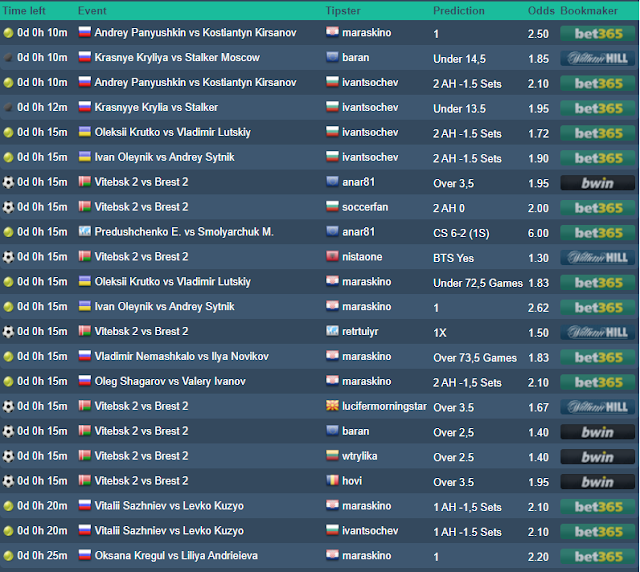Click the 'Tipster' column header
This screenshot has width=640, height=572.
coord(343,11)
